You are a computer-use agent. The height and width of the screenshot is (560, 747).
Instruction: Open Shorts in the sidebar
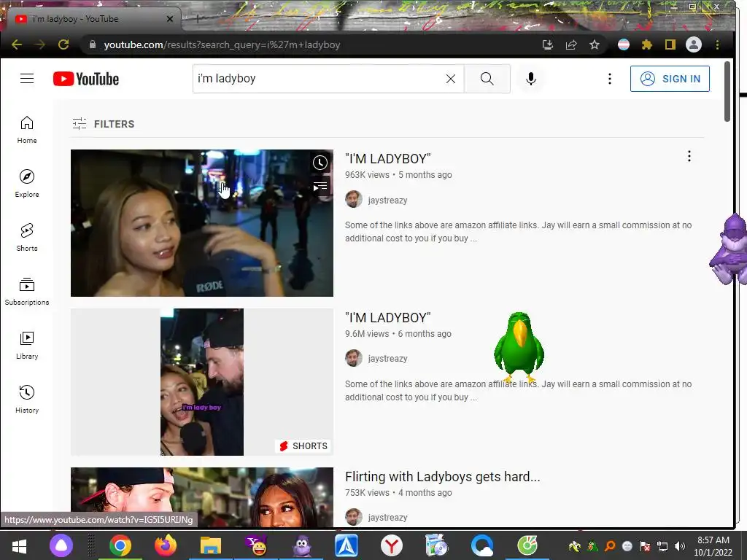click(27, 237)
